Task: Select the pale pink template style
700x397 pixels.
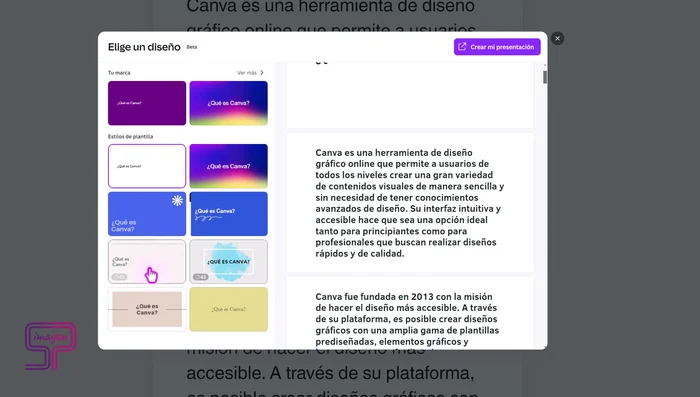Action: (x=147, y=262)
